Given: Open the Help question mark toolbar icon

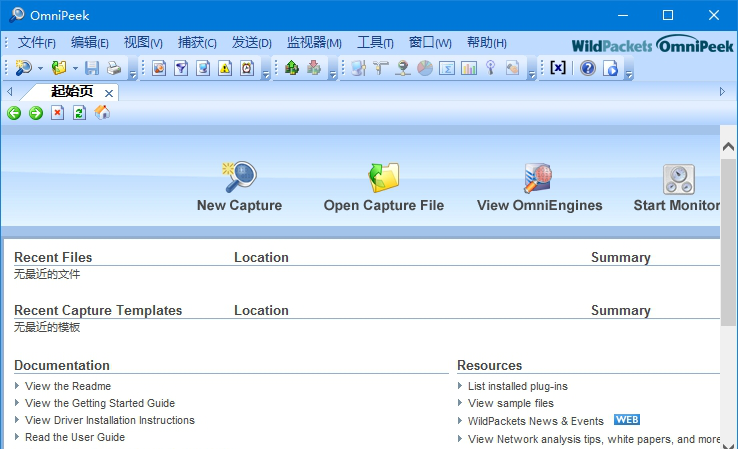Looking at the screenshot, I should (588, 68).
